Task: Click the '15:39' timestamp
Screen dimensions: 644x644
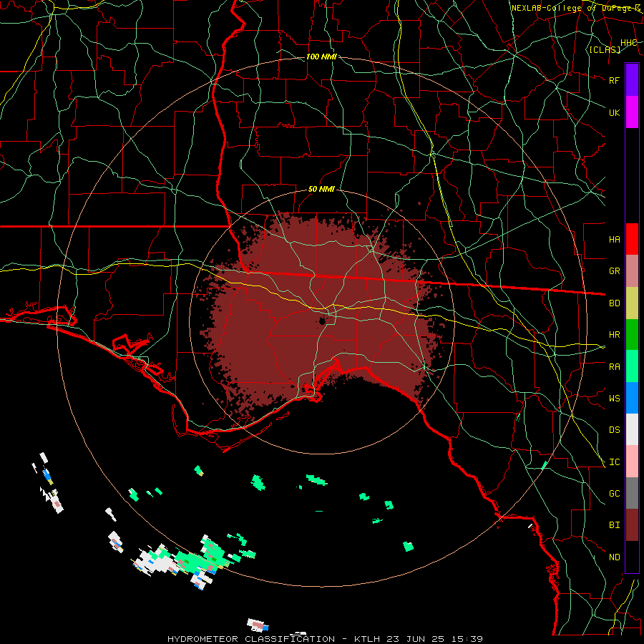Action: (468, 639)
